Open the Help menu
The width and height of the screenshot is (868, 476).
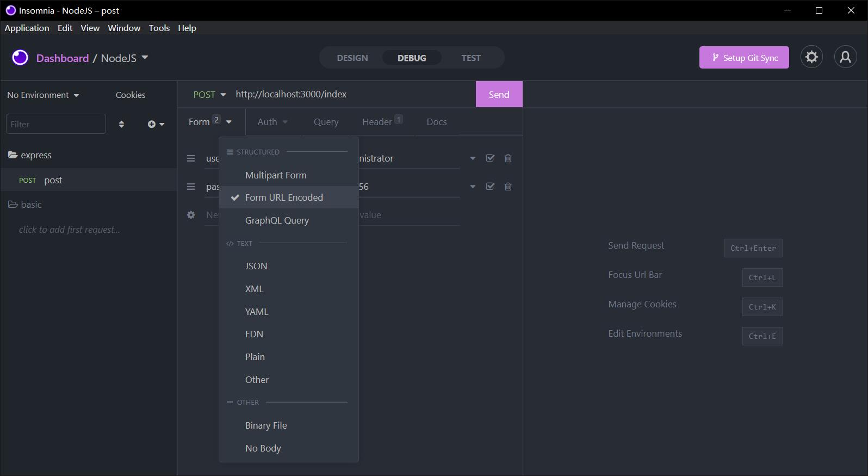click(187, 28)
